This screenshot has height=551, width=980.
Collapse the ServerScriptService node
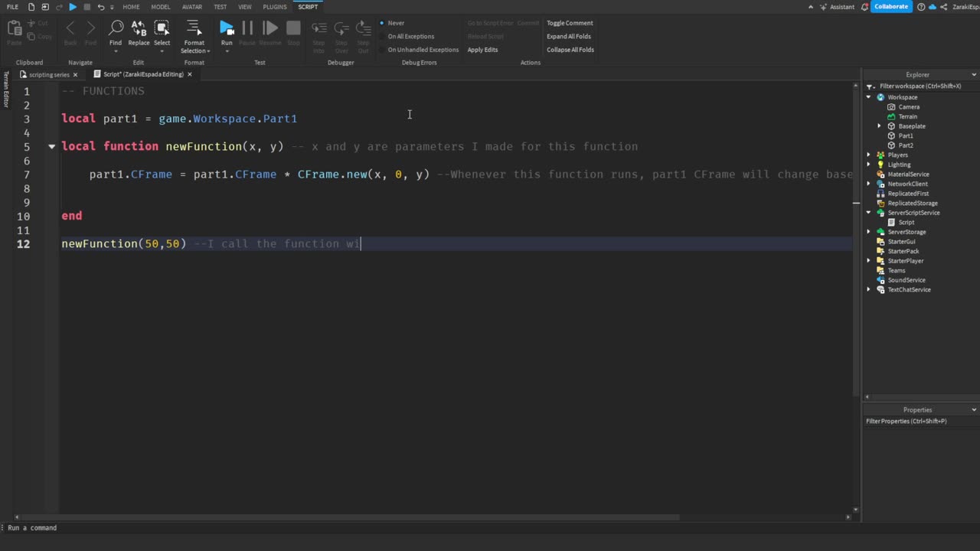[869, 213]
